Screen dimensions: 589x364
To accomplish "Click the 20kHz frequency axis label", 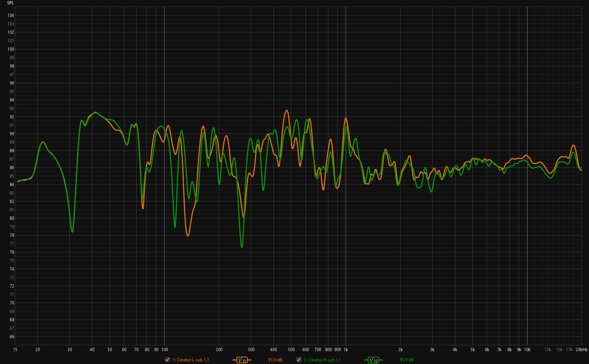I will tap(582, 350).
